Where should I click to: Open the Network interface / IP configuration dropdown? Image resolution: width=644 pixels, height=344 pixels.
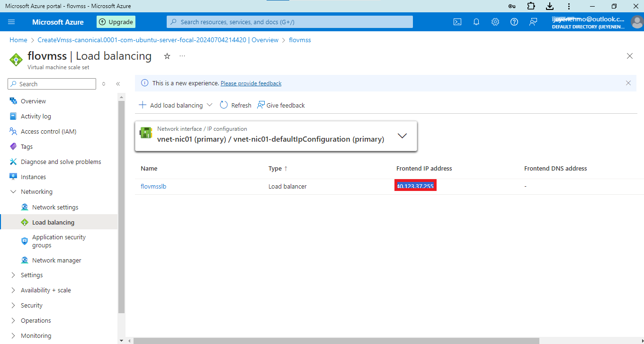[x=276, y=136]
